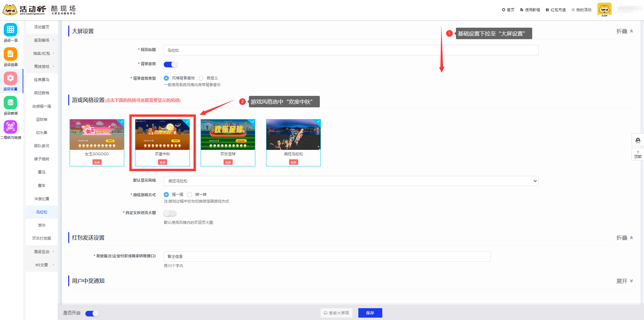Choose the 欢乐足球 style thumbnail
The height and width of the screenshot is (320, 644).
(228, 142)
